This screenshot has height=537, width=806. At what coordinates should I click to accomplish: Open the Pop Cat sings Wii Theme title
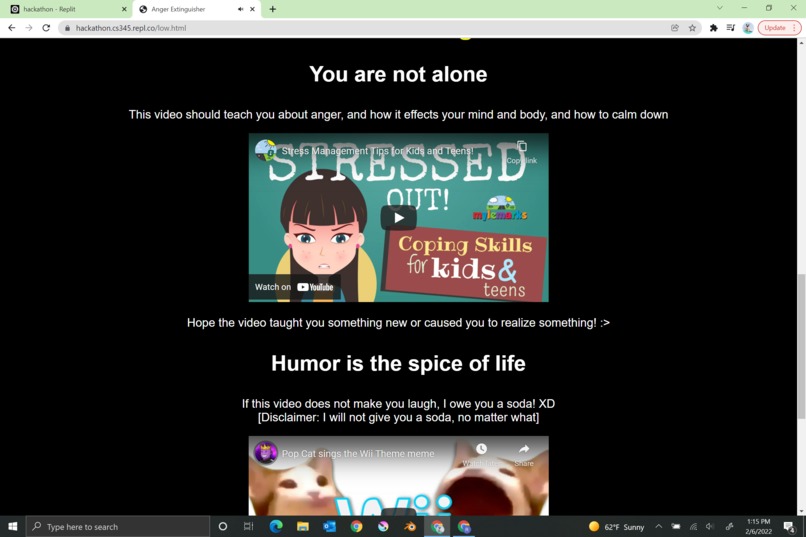pyautogui.click(x=358, y=454)
